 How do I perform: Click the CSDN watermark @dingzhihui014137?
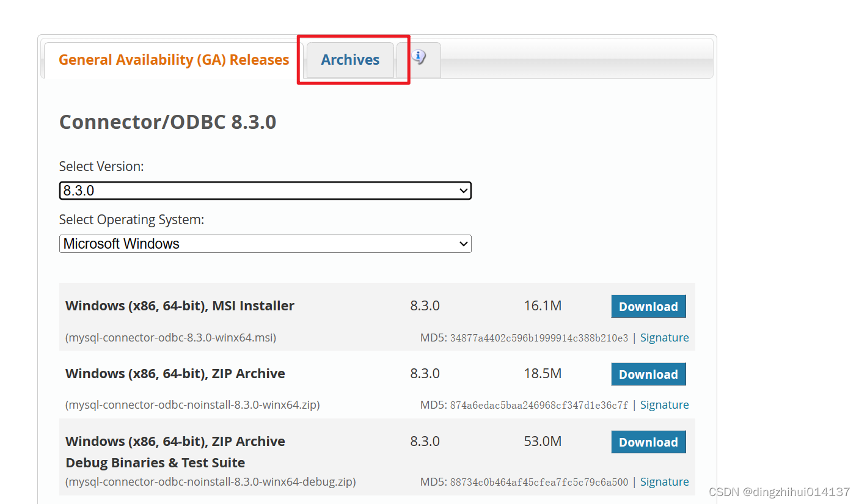point(778,491)
